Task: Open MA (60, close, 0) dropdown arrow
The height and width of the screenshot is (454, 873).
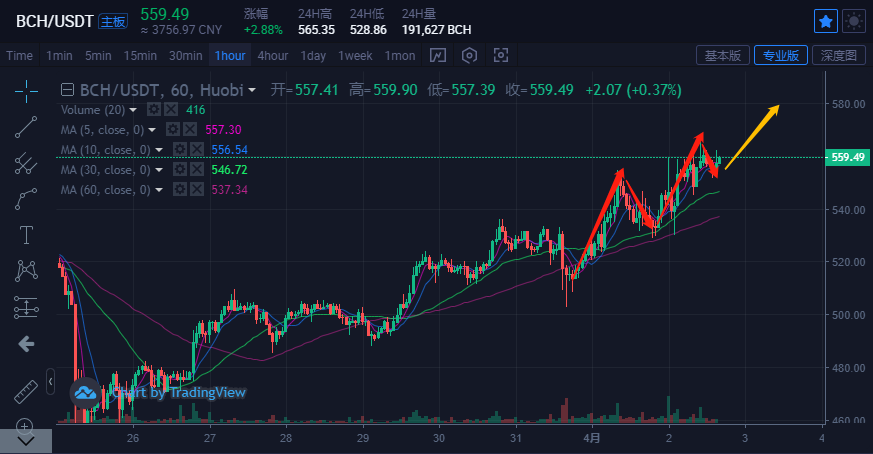Action: point(159,190)
